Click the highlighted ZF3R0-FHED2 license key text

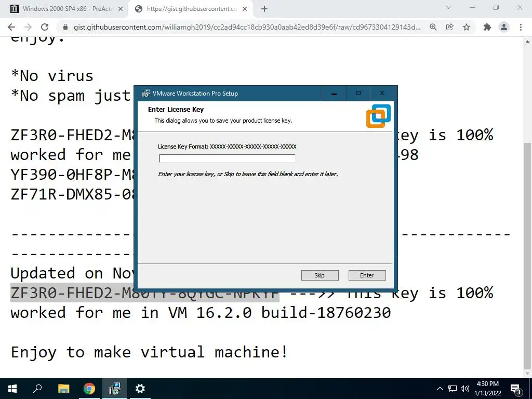point(144,293)
